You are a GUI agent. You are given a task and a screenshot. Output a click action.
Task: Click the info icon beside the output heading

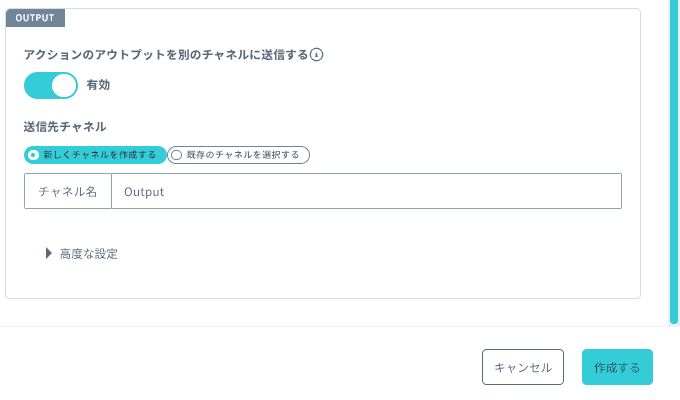pyautogui.click(x=317, y=55)
